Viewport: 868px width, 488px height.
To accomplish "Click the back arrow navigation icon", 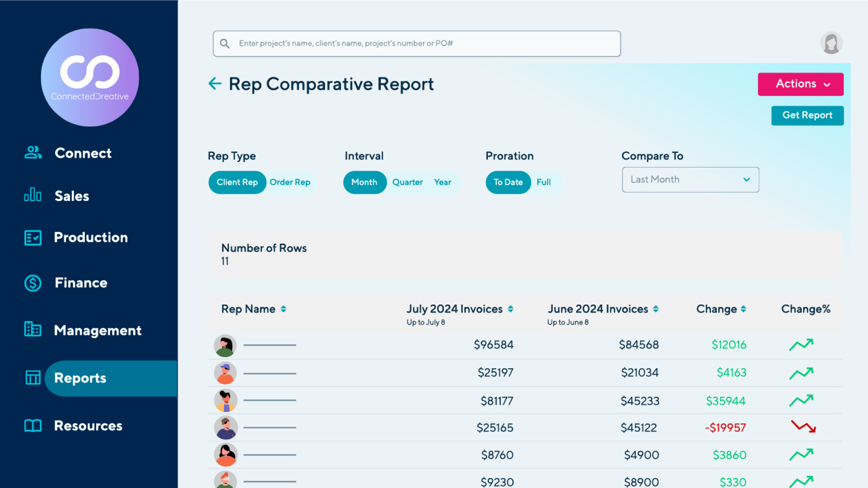I will coord(215,84).
